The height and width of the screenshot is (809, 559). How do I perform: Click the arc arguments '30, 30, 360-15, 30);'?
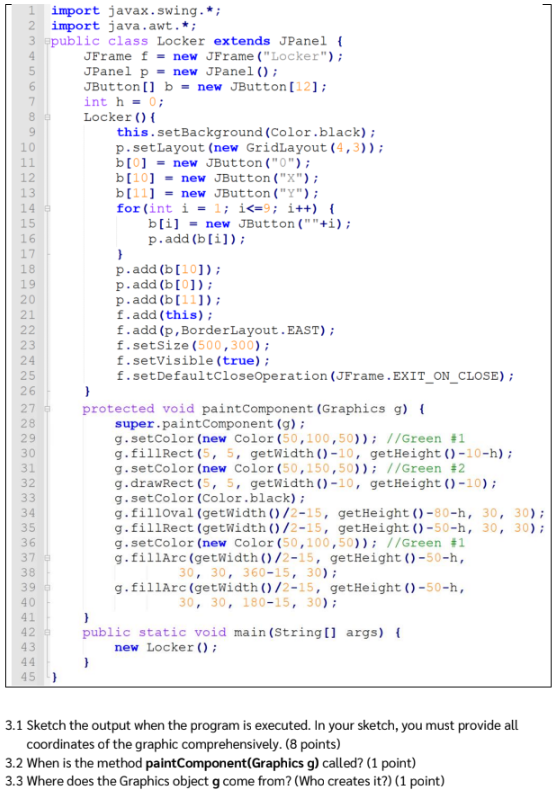tap(258, 573)
